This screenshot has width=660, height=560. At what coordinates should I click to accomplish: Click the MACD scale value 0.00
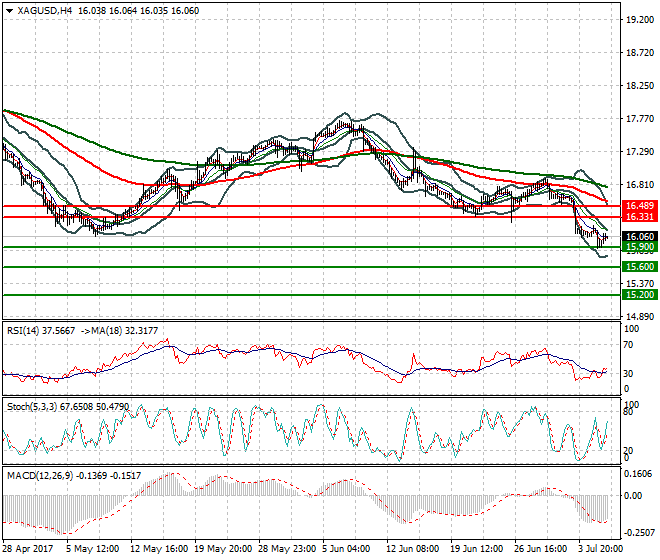[633, 496]
